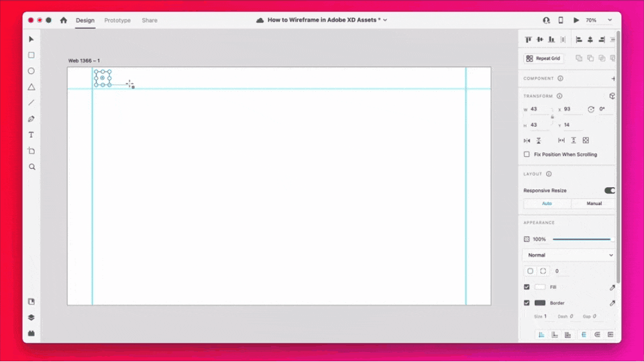The width and height of the screenshot is (644, 362).
Task: Show Layout info icon
Action: [x=549, y=174]
